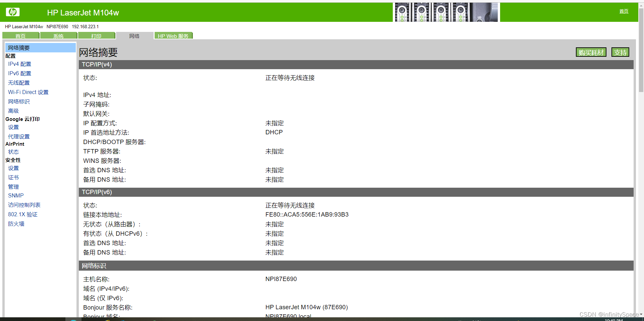Open 访问控制列表 page
644x321 pixels.
(x=24, y=205)
